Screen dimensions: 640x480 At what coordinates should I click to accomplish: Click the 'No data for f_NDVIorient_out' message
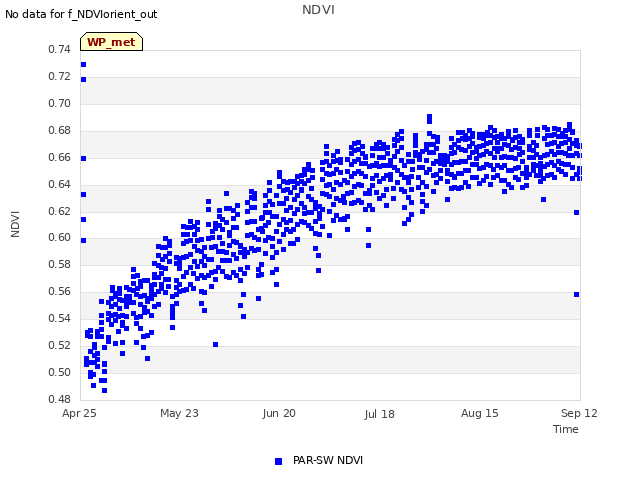(81, 14)
